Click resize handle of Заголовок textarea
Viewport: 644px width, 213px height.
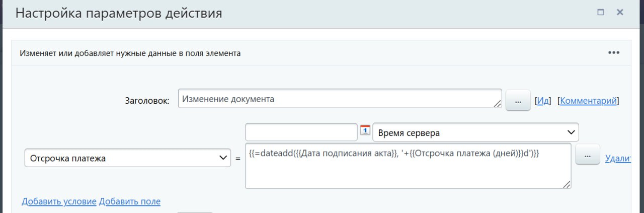click(498, 103)
